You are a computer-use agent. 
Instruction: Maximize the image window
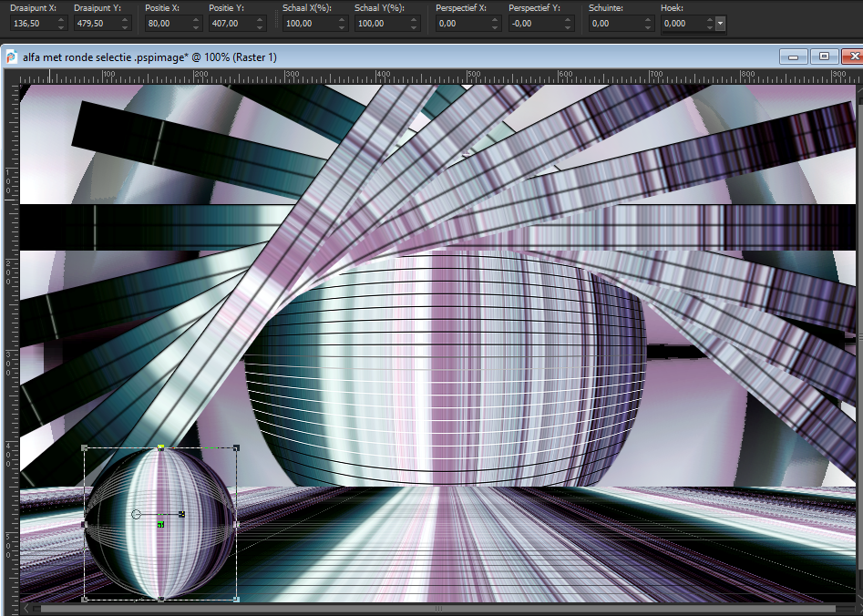[824, 56]
